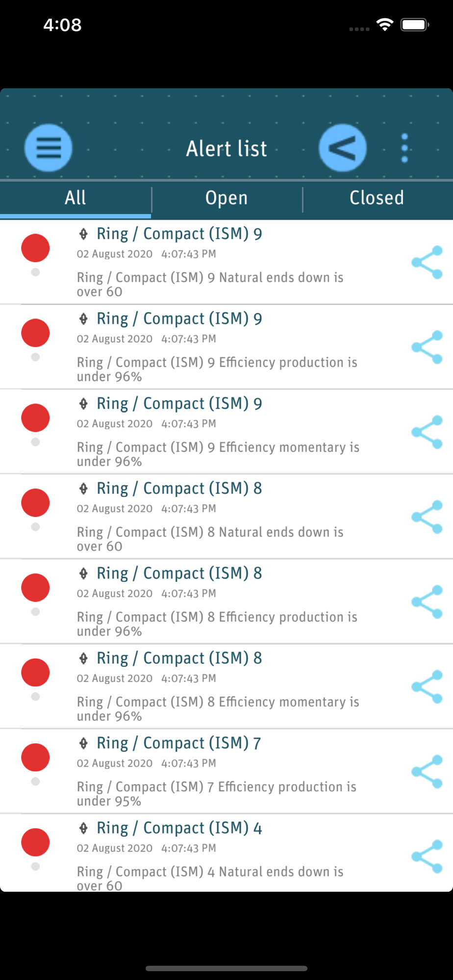Image resolution: width=453 pixels, height=980 pixels.
Task: Switch to the All alerts tab
Action: pyautogui.click(x=75, y=198)
